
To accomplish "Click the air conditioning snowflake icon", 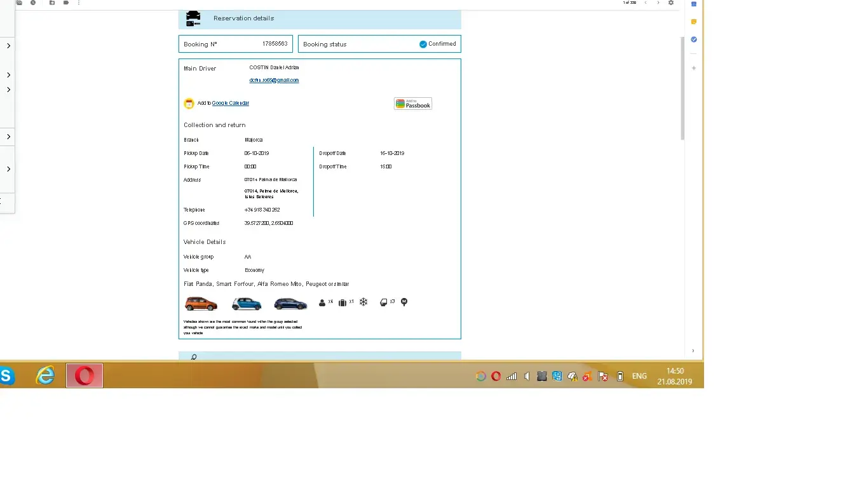I will 363,302.
